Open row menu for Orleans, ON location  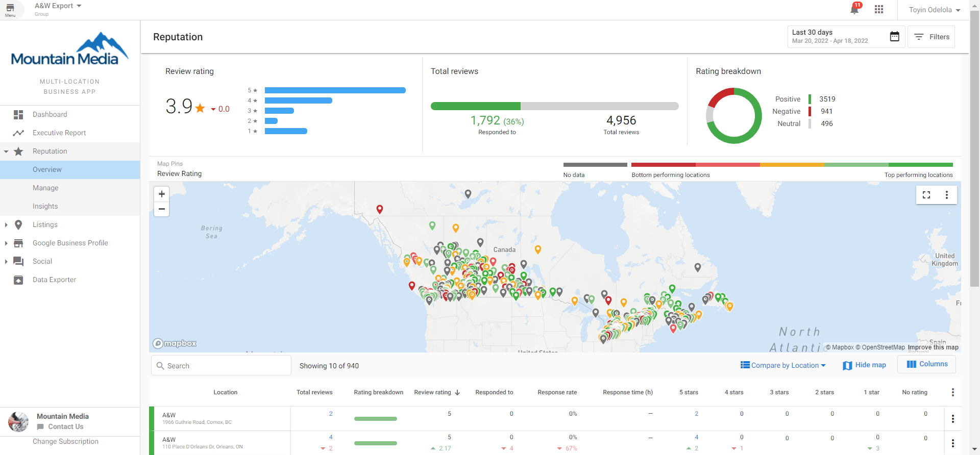pyautogui.click(x=952, y=443)
